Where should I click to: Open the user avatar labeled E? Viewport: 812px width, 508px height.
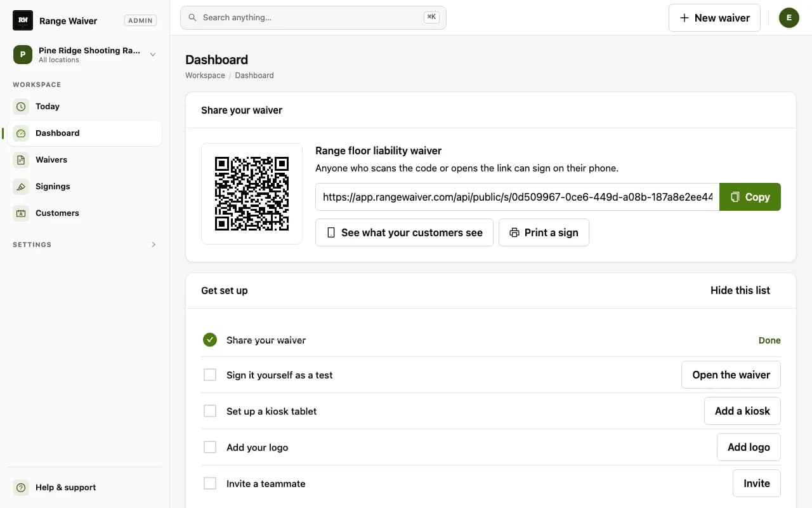[x=789, y=18]
